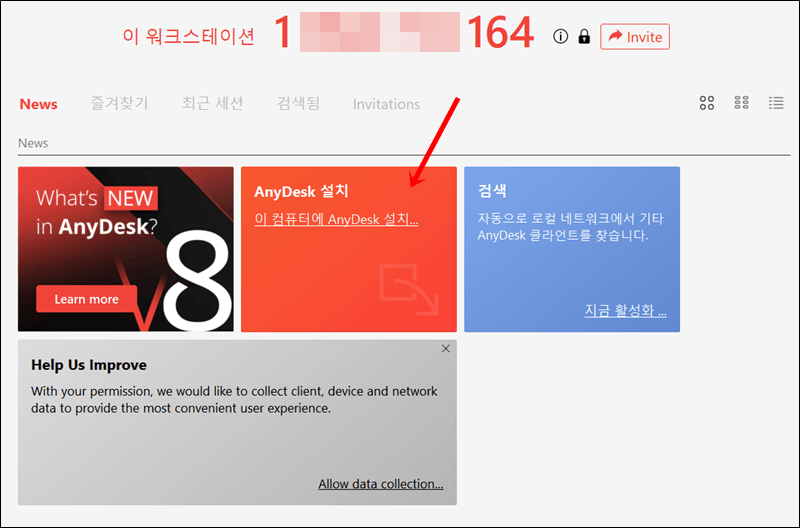Open the 최근 세션 tab

point(212,104)
